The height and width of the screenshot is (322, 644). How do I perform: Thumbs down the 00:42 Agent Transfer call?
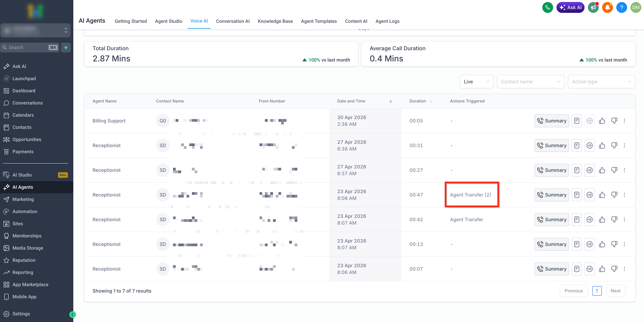[x=614, y=219]
